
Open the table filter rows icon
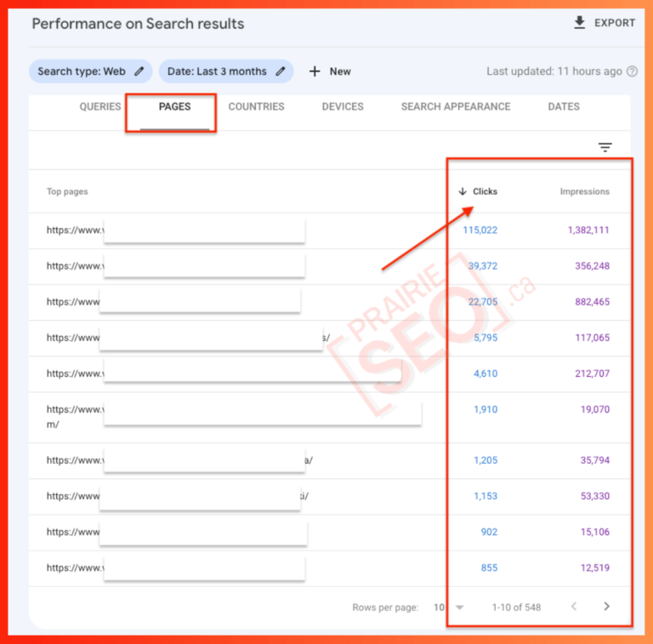605,147
